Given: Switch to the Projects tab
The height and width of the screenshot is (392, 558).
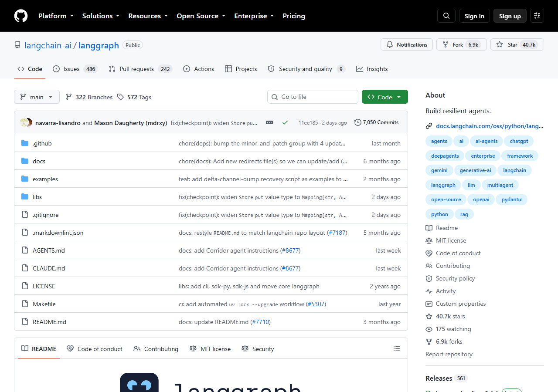Looking at the screenshot, I should tap(241, 69).
